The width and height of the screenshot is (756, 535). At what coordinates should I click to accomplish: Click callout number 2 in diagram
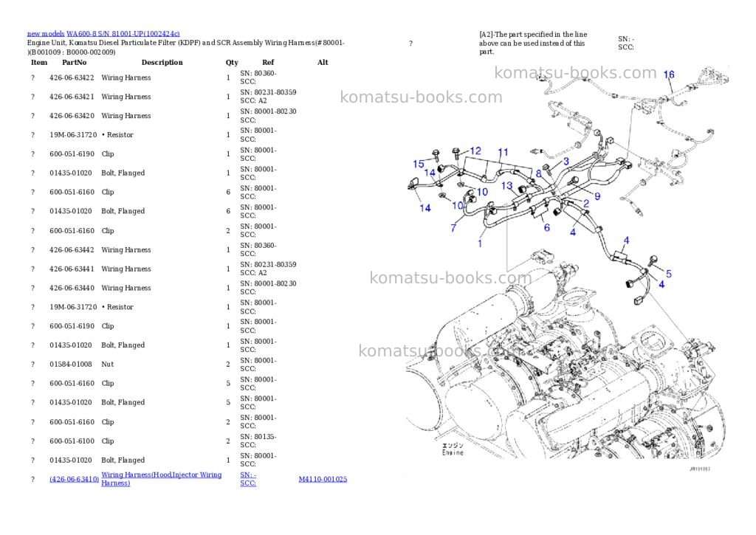coord(586,204)
